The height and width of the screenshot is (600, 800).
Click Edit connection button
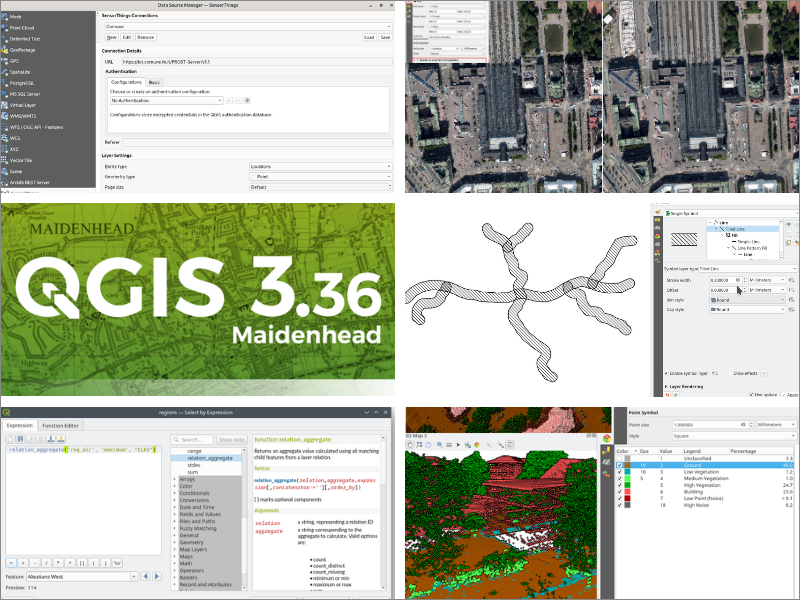(x=127, y=37)
